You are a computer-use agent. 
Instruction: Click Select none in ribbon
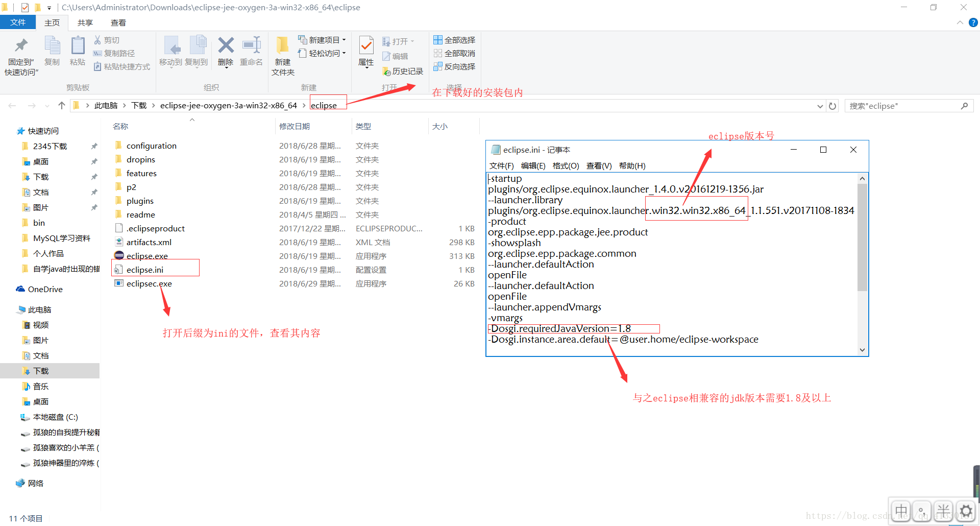(454, 53)
